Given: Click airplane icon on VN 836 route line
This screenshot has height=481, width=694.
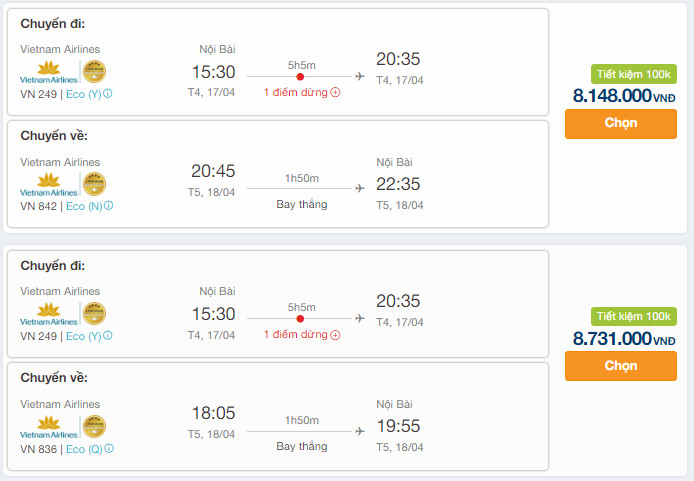Looking at the screenshot, I should point(360,431).
